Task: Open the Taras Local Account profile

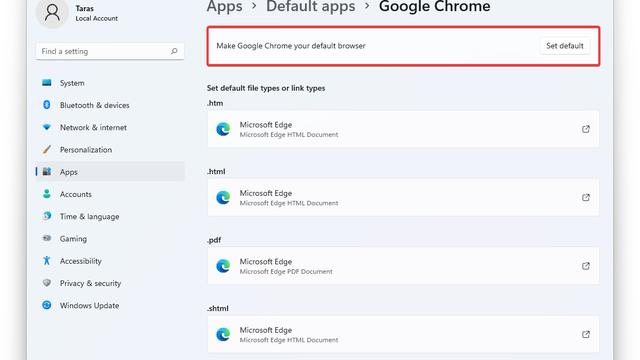Action: pos(78,13)
